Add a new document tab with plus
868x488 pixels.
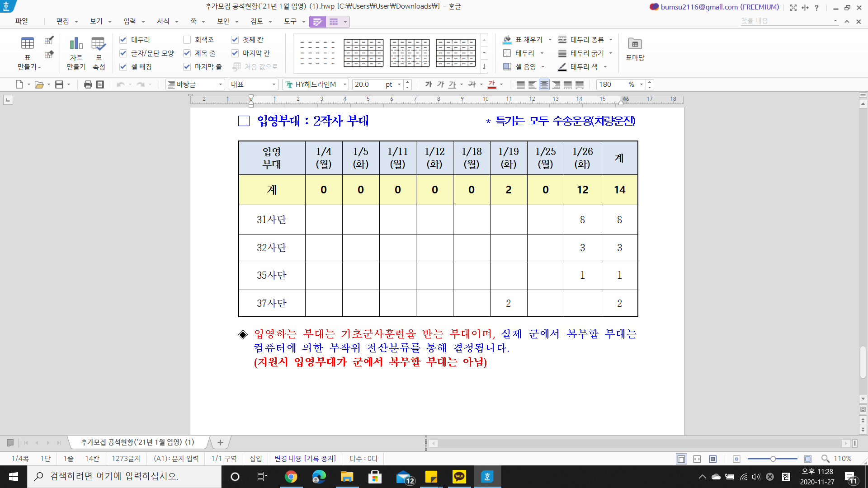(220, 443)
